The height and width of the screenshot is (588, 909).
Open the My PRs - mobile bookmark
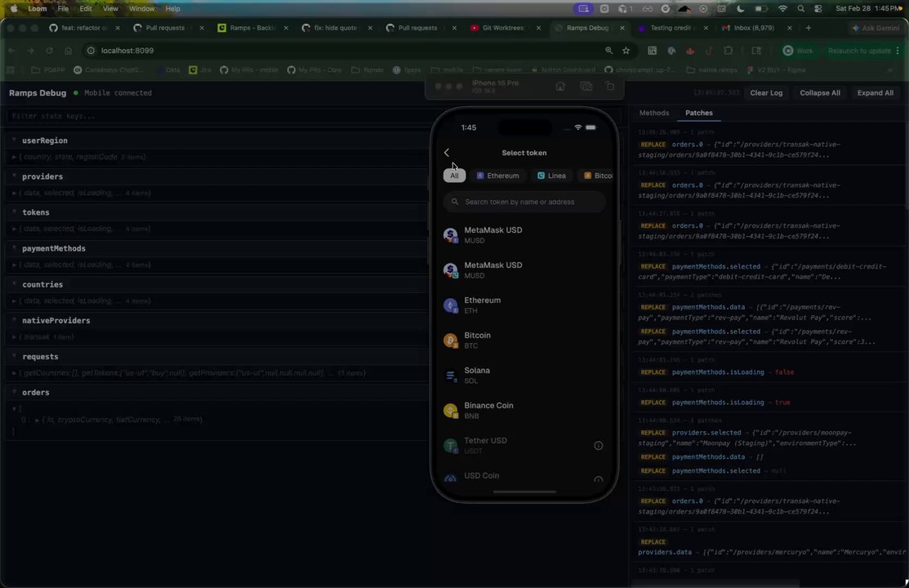[249, 69]
